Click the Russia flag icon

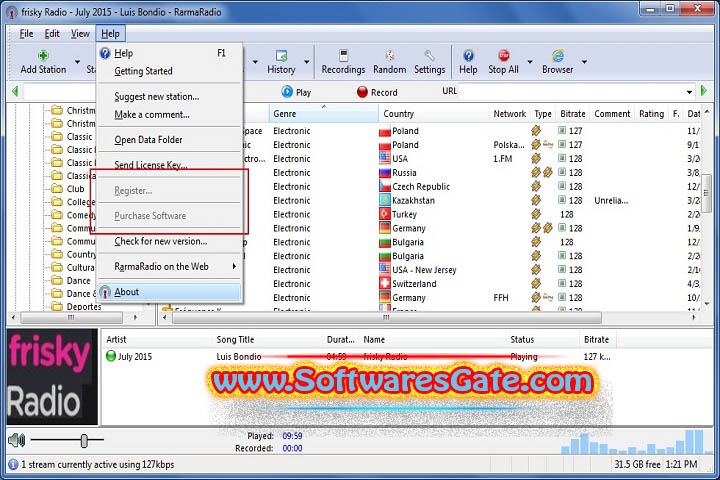(x=385, y=173)
